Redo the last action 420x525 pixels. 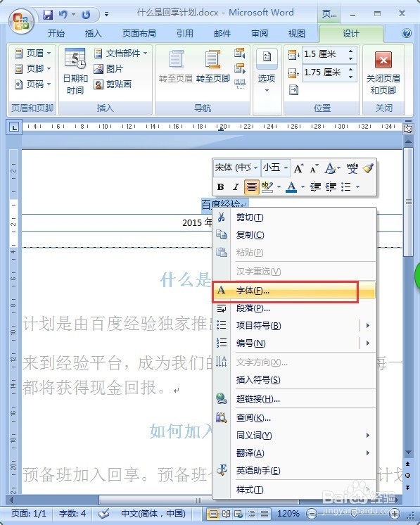(86, 14)
